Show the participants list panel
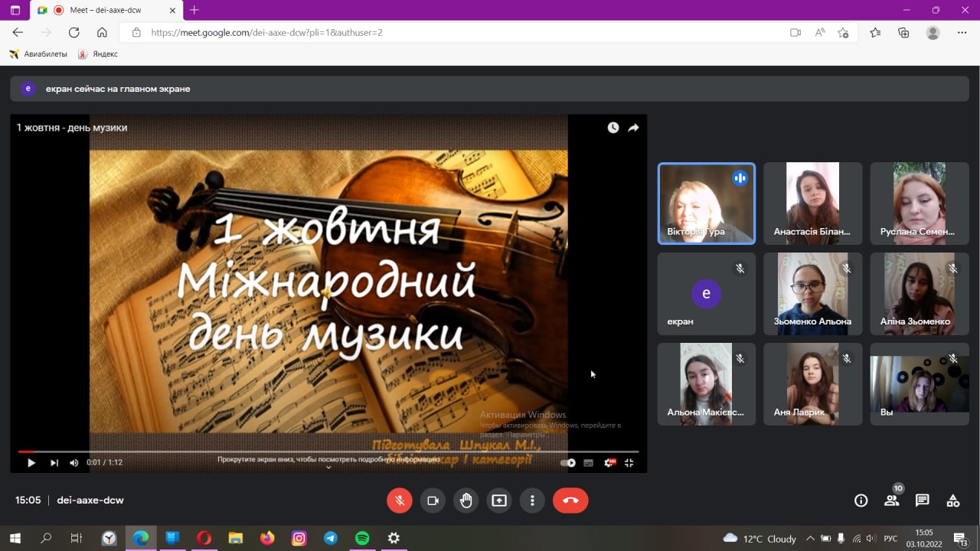The height and width of the screenshot is (551, 980). click(x=892, y=500)
